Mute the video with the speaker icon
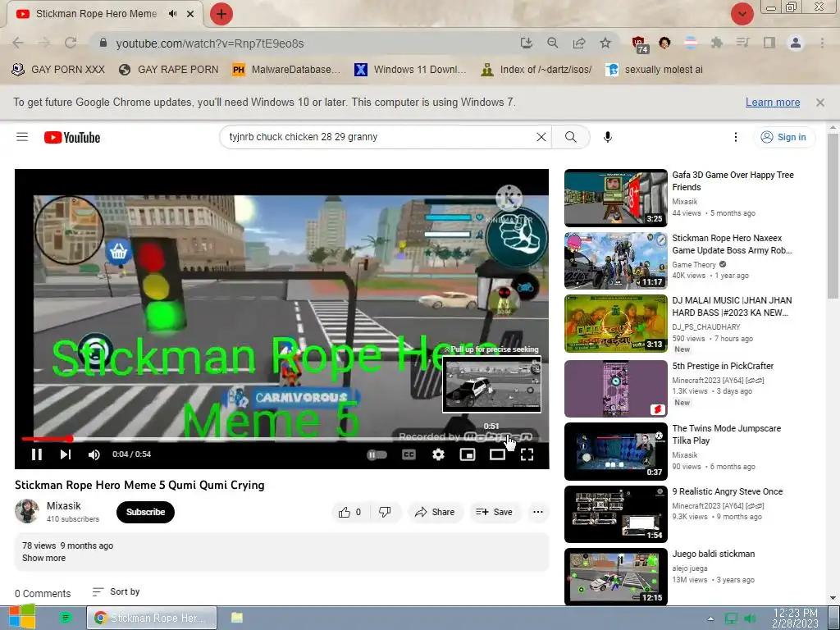840x630 pixels. click(x=94, y=454)
